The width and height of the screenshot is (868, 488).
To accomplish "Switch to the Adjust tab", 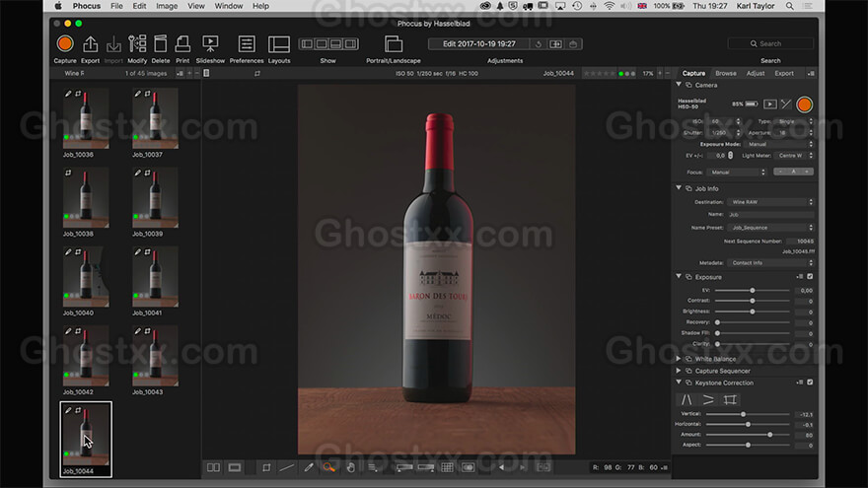I will pos(756,73).
